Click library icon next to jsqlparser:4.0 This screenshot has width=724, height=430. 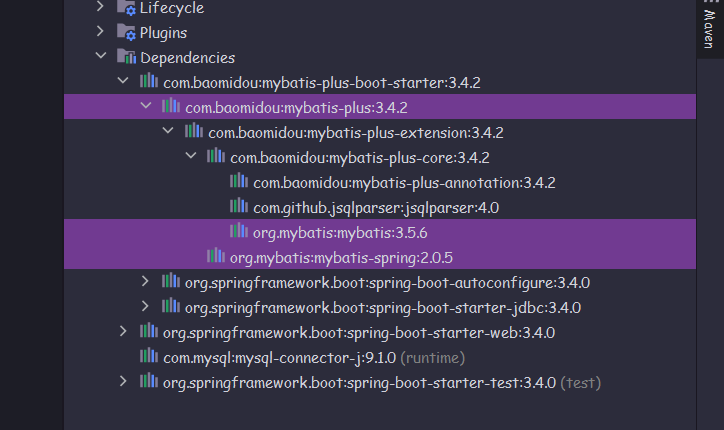point(238,207)
